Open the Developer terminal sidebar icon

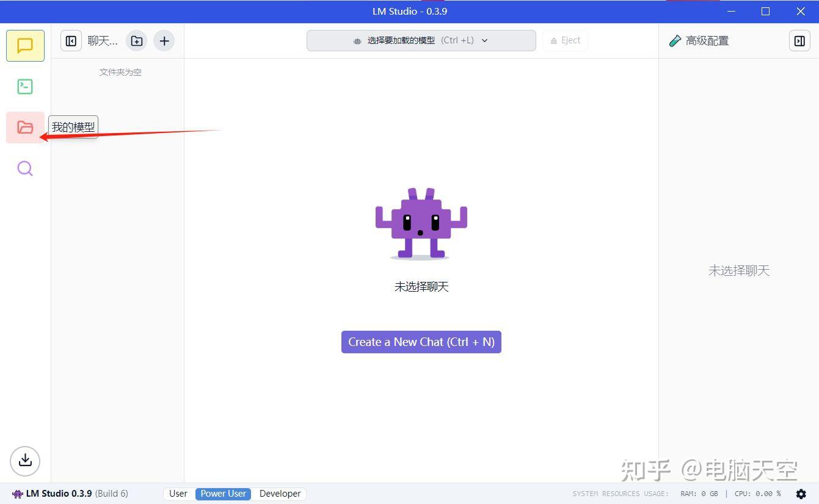[x=25, y=87]
